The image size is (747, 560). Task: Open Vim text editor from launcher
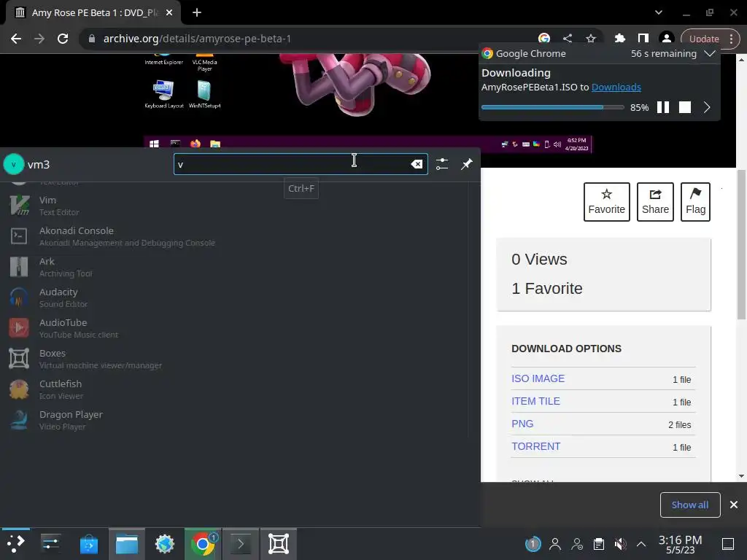click(233, 206)
